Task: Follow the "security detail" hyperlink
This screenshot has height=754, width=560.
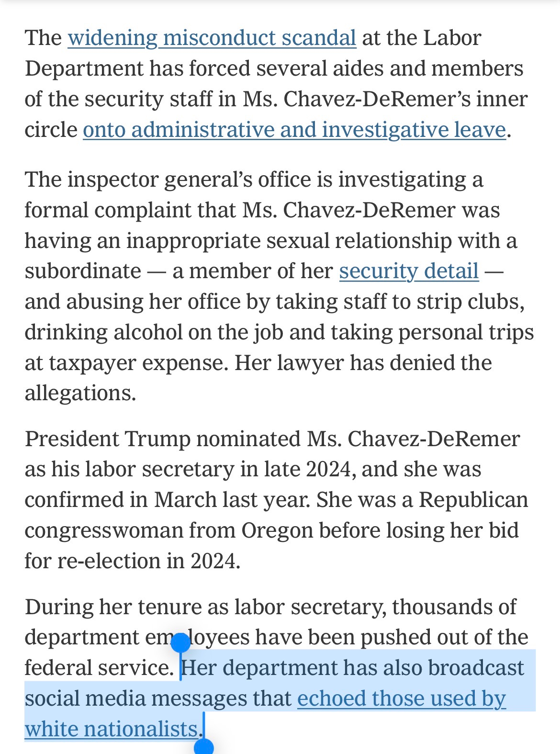Action: coord(409,271)
